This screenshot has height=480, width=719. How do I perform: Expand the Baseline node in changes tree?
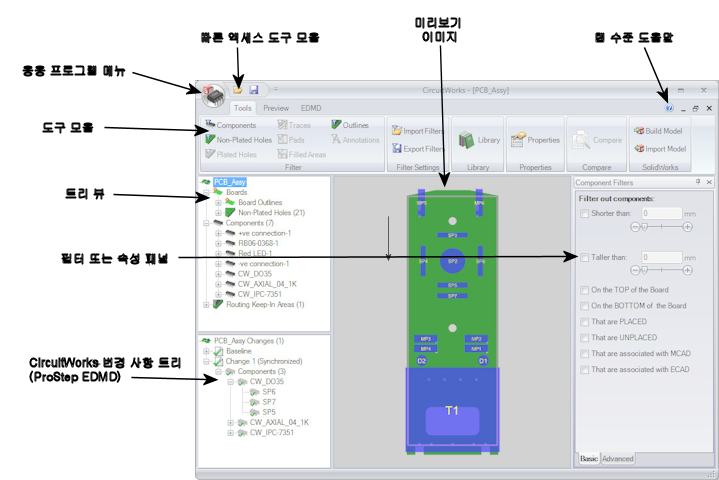[x=206, y=351]
